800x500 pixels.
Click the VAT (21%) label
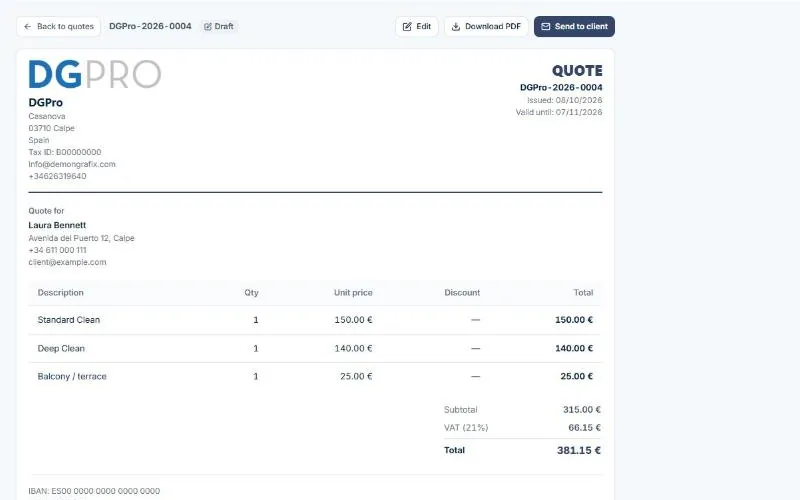point(466,428)
